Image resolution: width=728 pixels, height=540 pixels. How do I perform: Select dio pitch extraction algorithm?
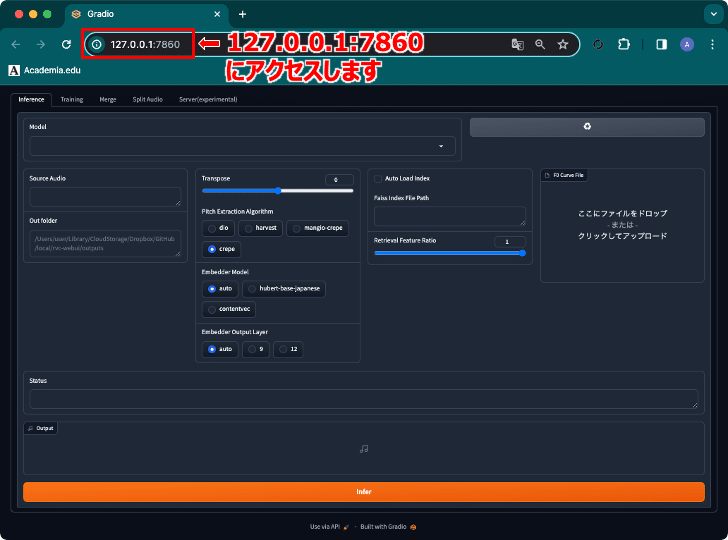pos(218,228)
